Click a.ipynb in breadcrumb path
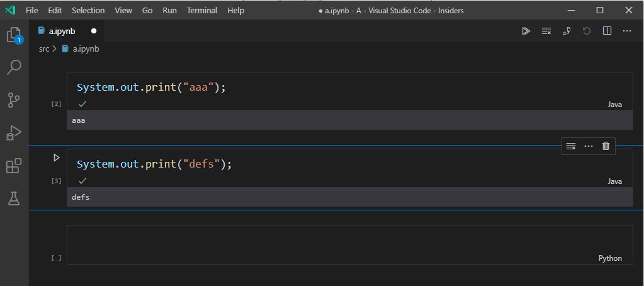 [x=86, y=49]
